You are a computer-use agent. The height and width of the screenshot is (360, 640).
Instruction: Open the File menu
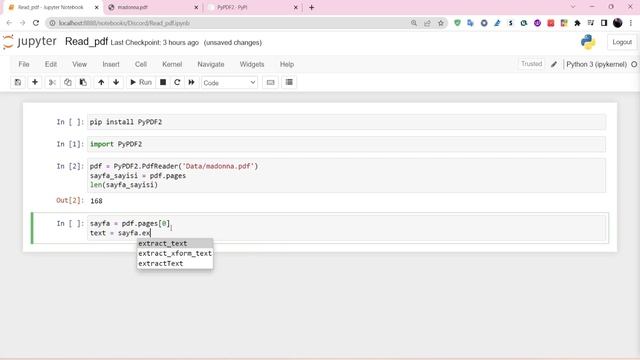24,64
